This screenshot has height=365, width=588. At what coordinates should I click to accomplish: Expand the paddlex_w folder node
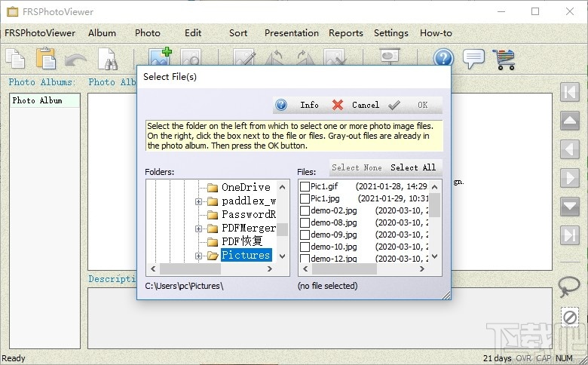pos(198,202)
